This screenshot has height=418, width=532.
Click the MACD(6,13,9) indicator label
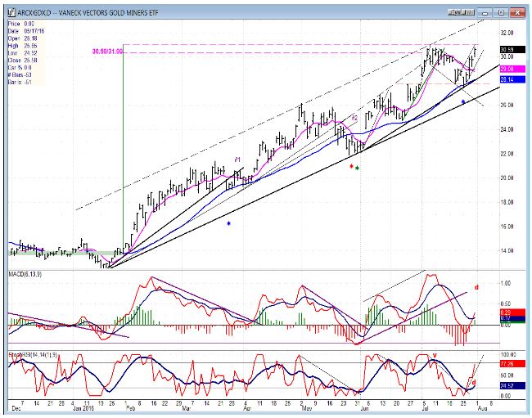[25, 274]
